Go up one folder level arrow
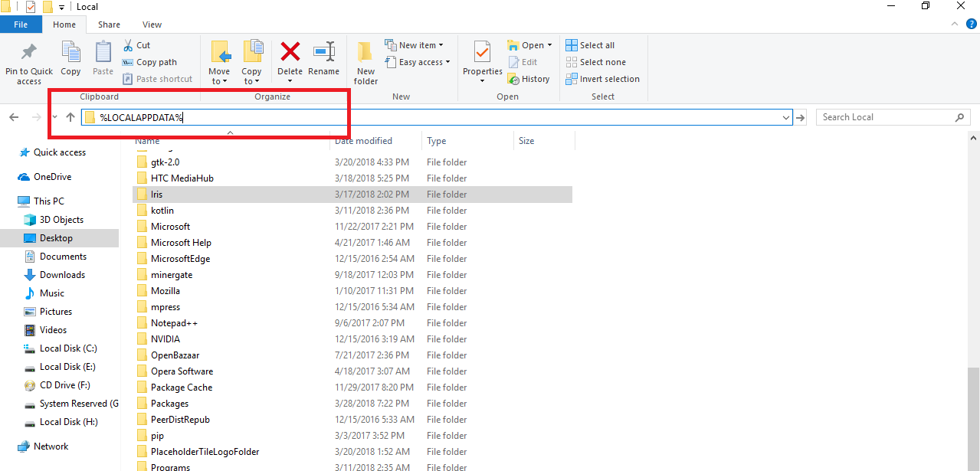This screenshot has width=980, height=471. (70, 117)
